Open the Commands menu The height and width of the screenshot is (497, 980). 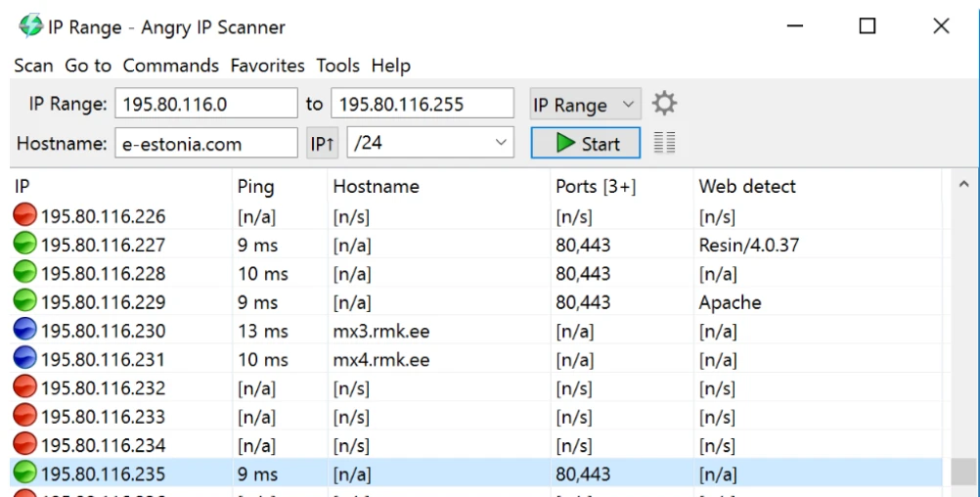click(170, 66)
